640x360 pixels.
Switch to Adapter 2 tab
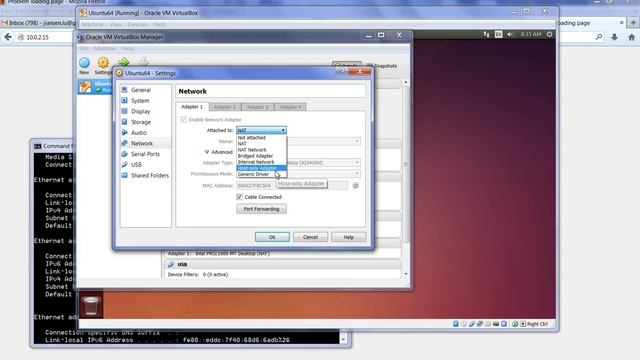(x=225, y=107)
